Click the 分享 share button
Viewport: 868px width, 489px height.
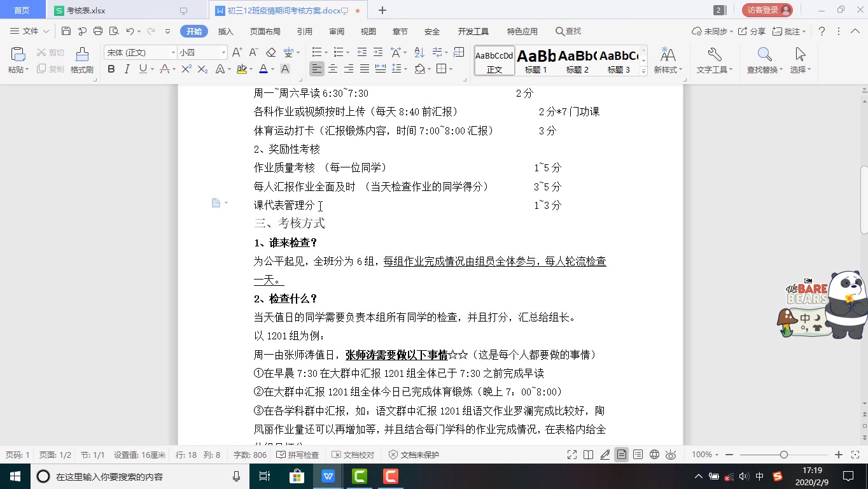click(752, 31)
